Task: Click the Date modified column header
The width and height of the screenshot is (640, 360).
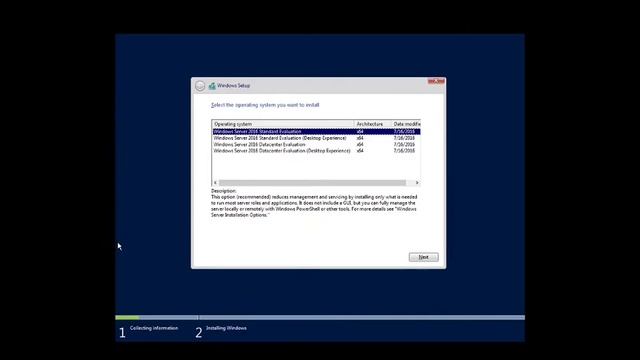Action: [406, 124]
